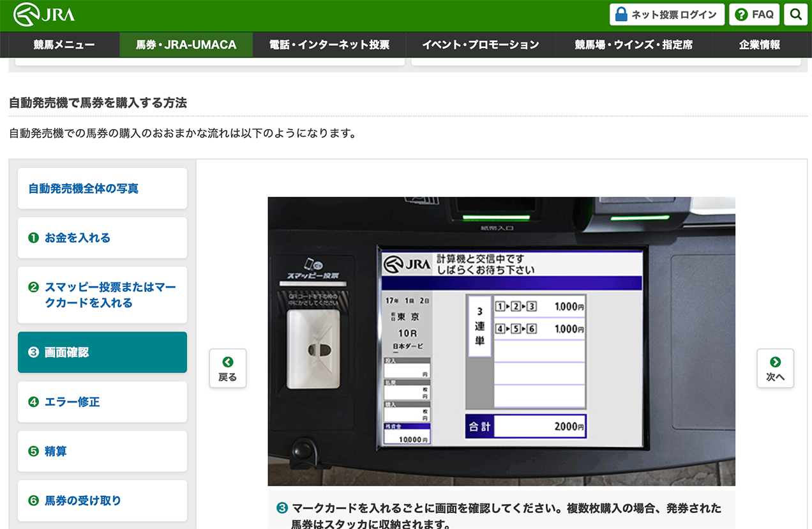
Task: Open the site search magnifier icon
Action: tap(795, 14)
